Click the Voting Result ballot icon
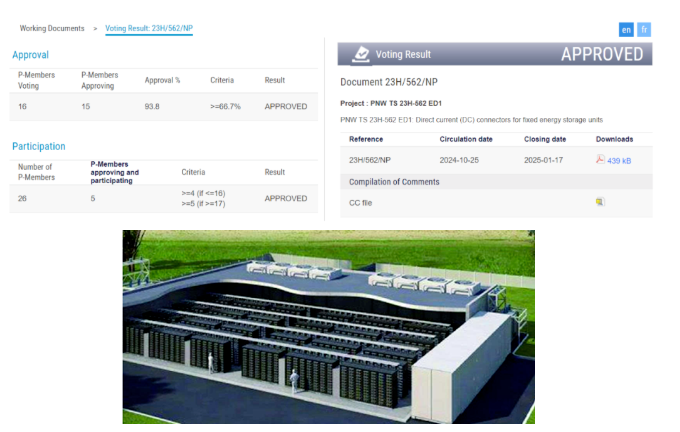Screen dimensions: 680x432 (x=361, y=54)
